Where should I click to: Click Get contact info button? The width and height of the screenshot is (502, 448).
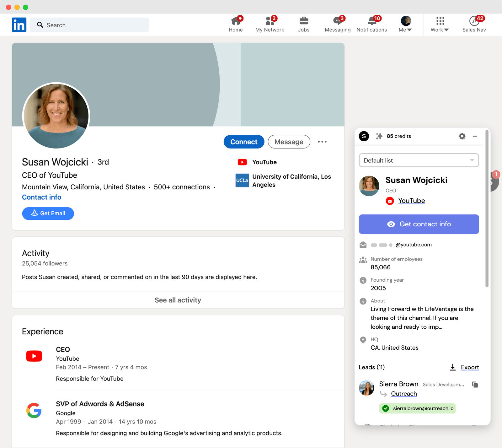tap(419, 224)
